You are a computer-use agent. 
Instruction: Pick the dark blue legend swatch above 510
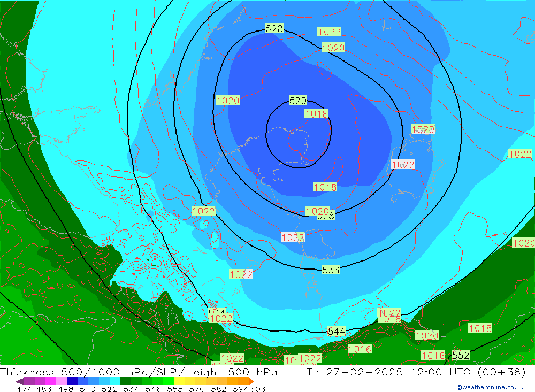point(72,381)
